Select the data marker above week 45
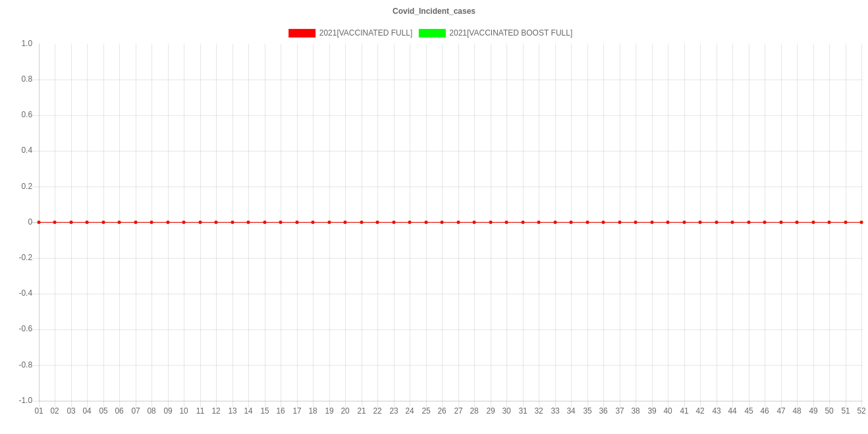 click(x=749, y=222)
